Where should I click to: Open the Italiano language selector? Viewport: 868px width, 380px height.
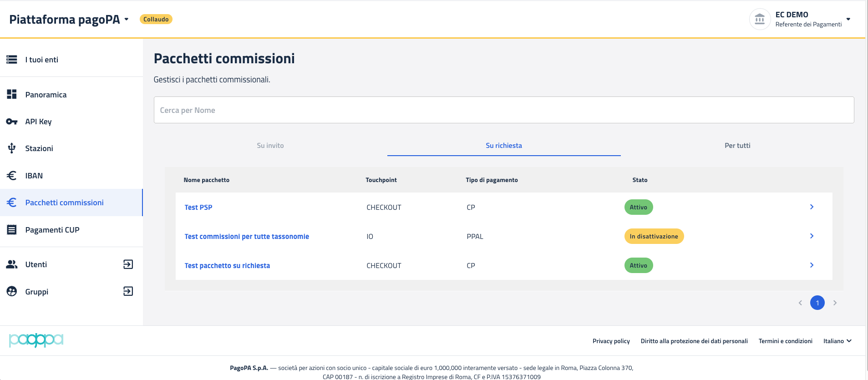(x=837, y=341)
